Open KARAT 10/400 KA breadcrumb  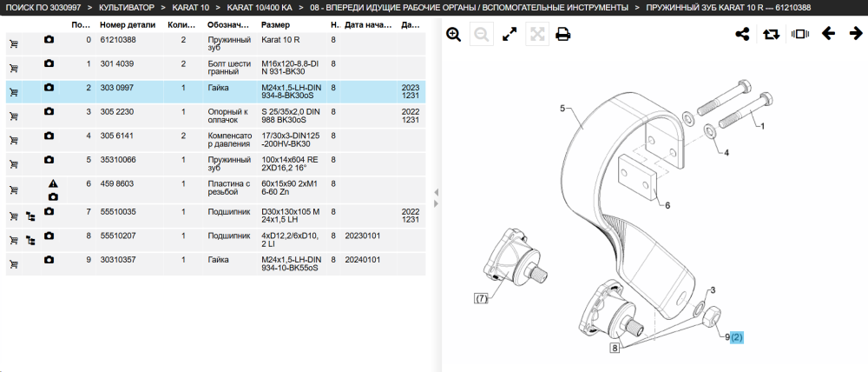pos(259,8)
